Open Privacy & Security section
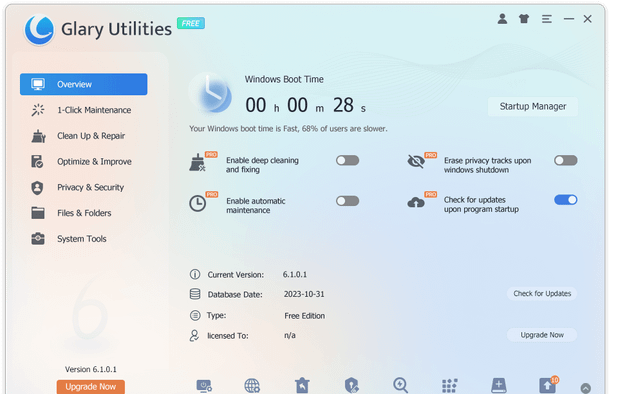Screen dimensions: 618x394 click(x=90, y=188)
